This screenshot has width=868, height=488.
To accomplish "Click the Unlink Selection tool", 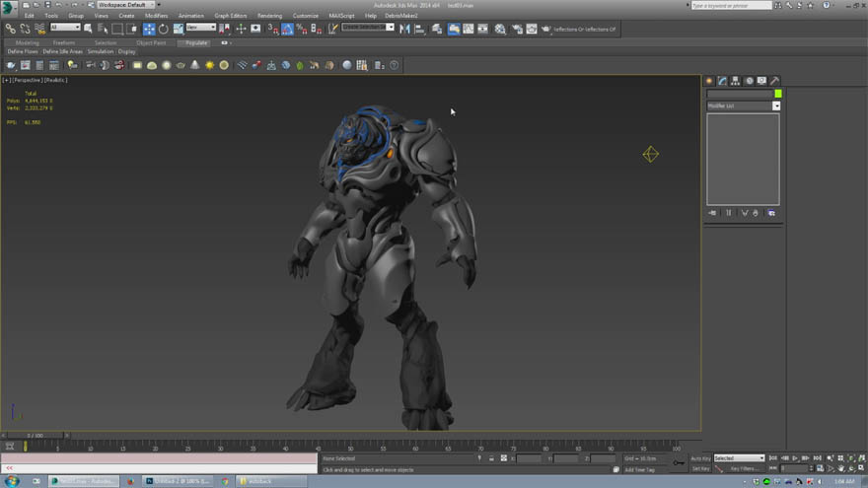I will coord(25,29).
